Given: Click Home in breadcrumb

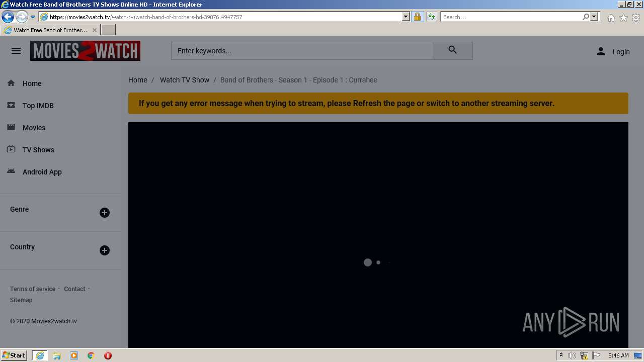Looking at the screenshot, I should pyautogui.click(x=138, y=80).
